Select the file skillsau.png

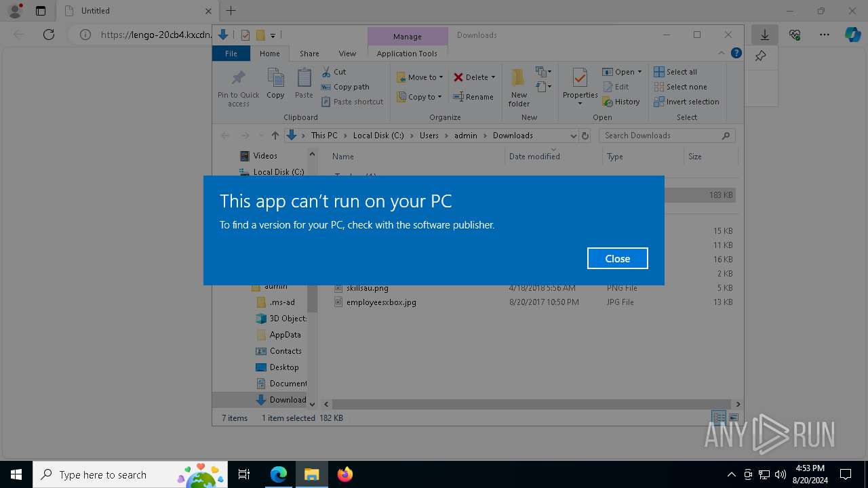pyautogui.click(x=367, y=288)
